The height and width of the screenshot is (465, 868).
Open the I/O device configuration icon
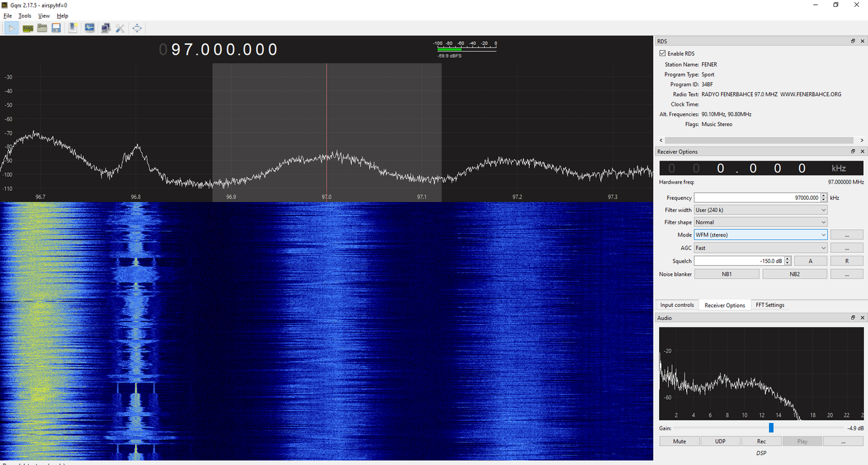coord(28,28)
